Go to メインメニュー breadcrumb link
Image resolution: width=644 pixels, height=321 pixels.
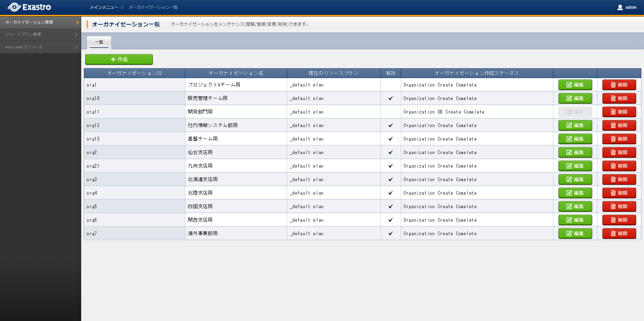tap(103, 7)
